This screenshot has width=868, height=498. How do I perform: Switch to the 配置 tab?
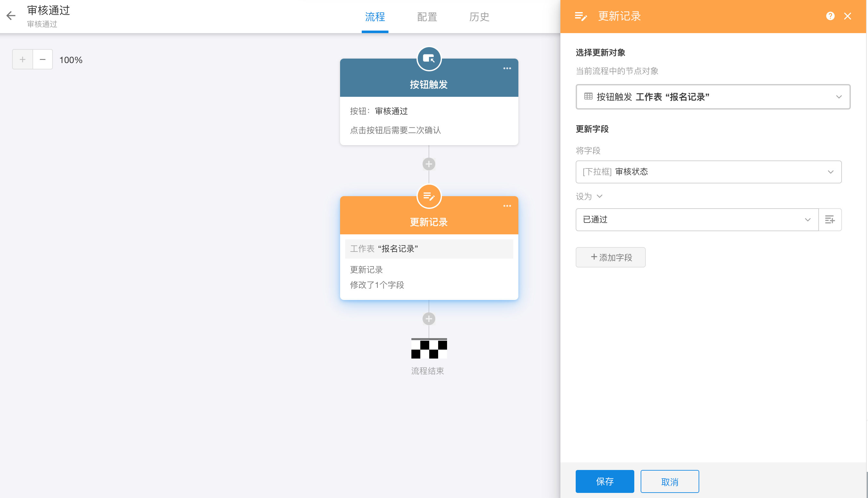[x=427, y=17]
